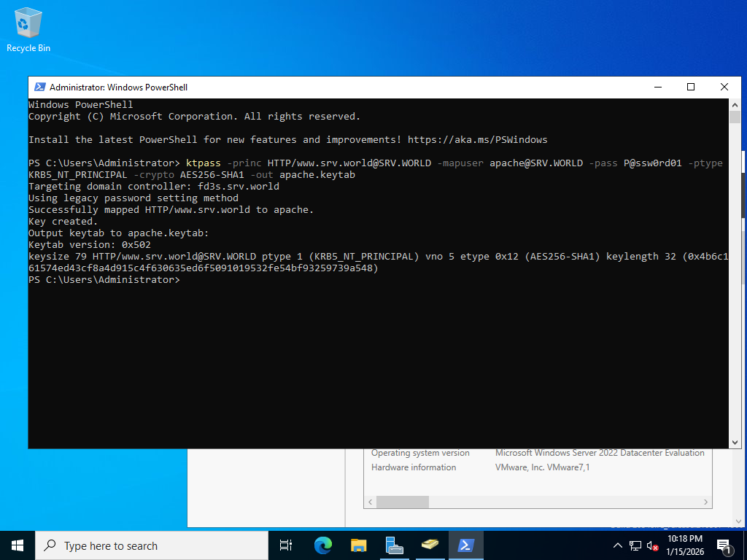Screen dimensions: 747x560
Task: Click the muted volume tray icon
Action: (653, 545)
